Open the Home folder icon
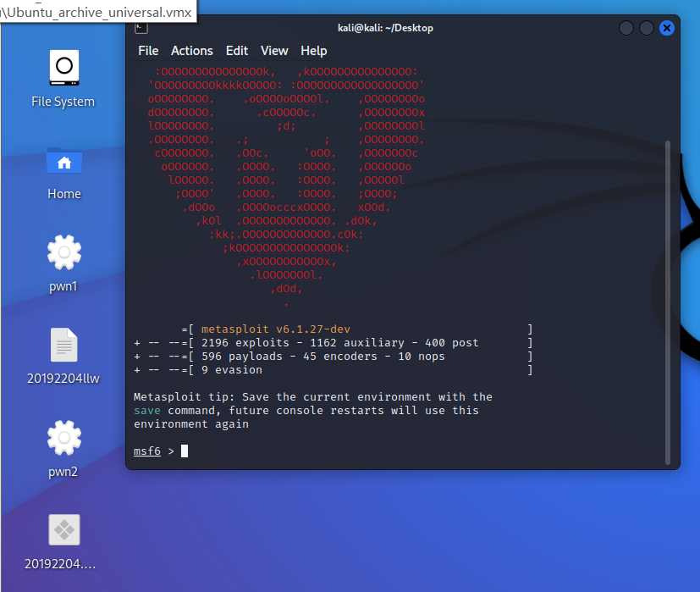 63,161
